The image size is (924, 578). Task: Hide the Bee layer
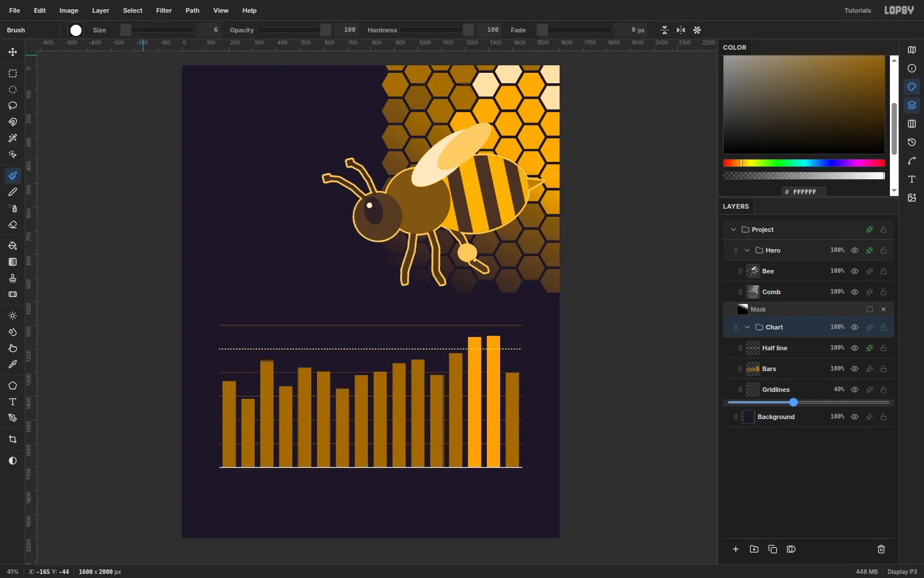click(855, 271)
